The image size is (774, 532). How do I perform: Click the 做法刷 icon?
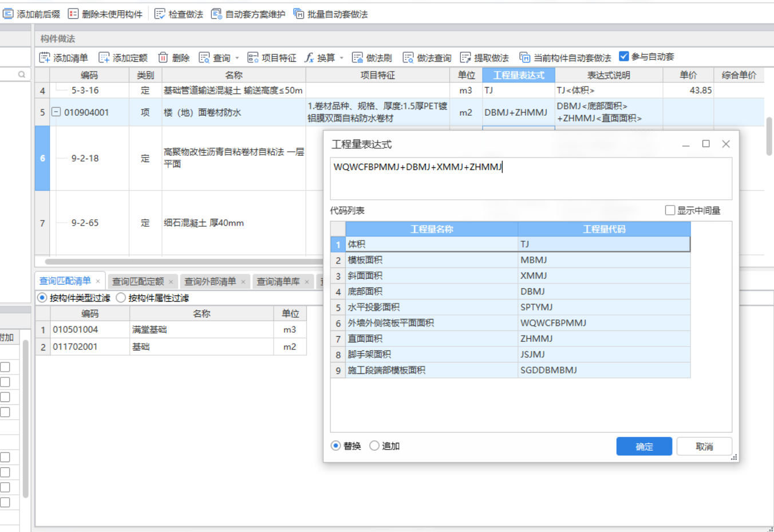click(x=358, y=57)
